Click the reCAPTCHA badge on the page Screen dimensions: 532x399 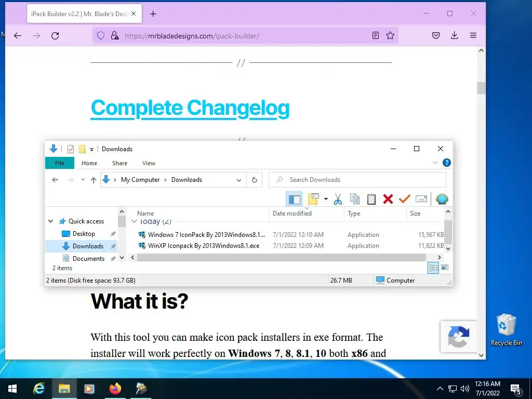[458, 337]
